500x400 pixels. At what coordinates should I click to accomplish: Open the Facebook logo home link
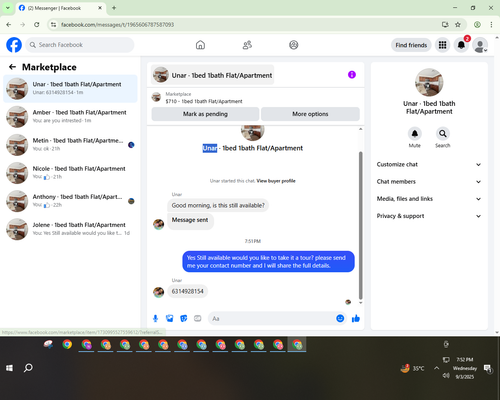click(x=14, y=45)
